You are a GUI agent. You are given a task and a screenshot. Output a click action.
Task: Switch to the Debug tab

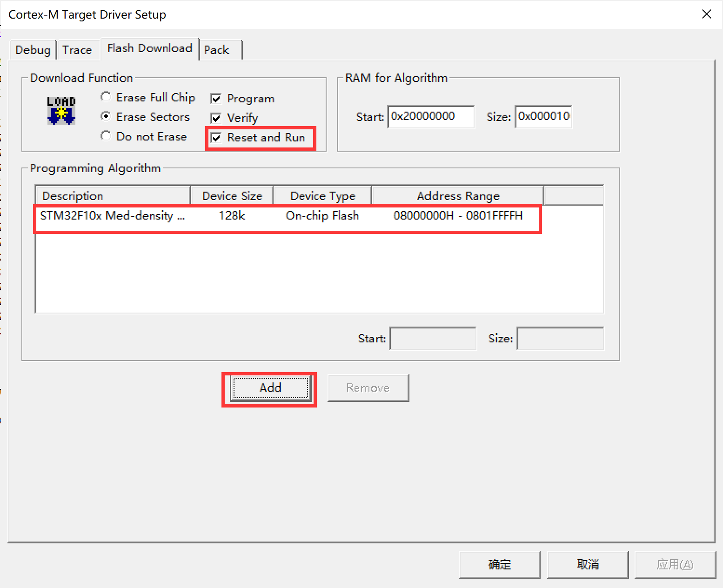pyautogui.click(x=33, y=50)
